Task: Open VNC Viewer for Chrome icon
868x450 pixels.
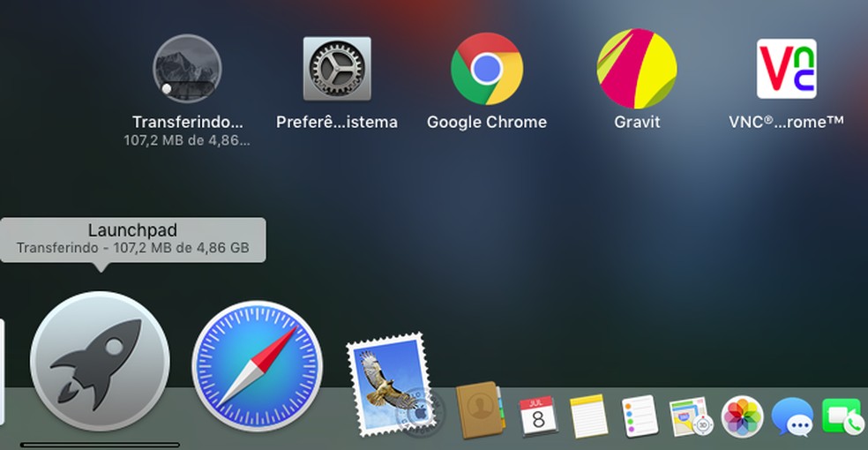Action: coord(787,69)
